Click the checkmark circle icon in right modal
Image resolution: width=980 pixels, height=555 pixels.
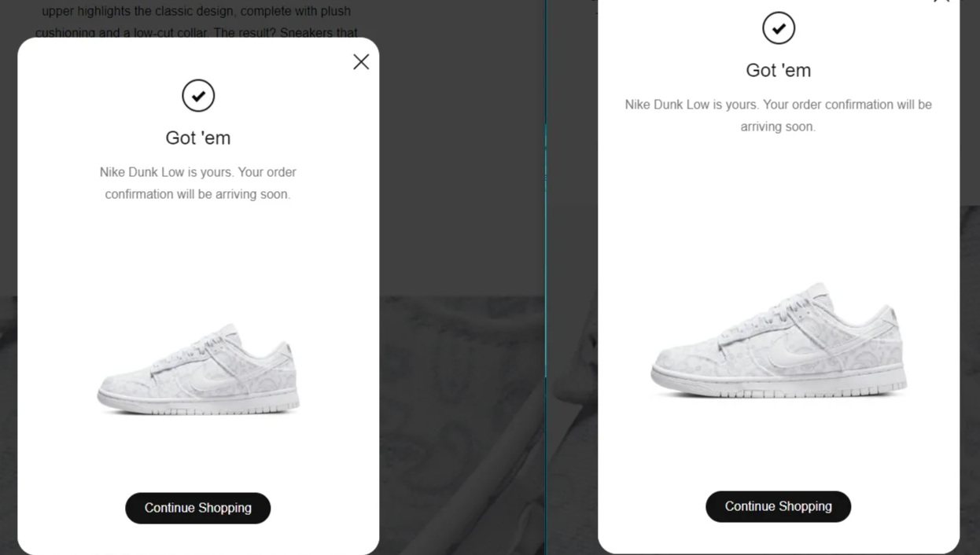[x=779, y=28]
